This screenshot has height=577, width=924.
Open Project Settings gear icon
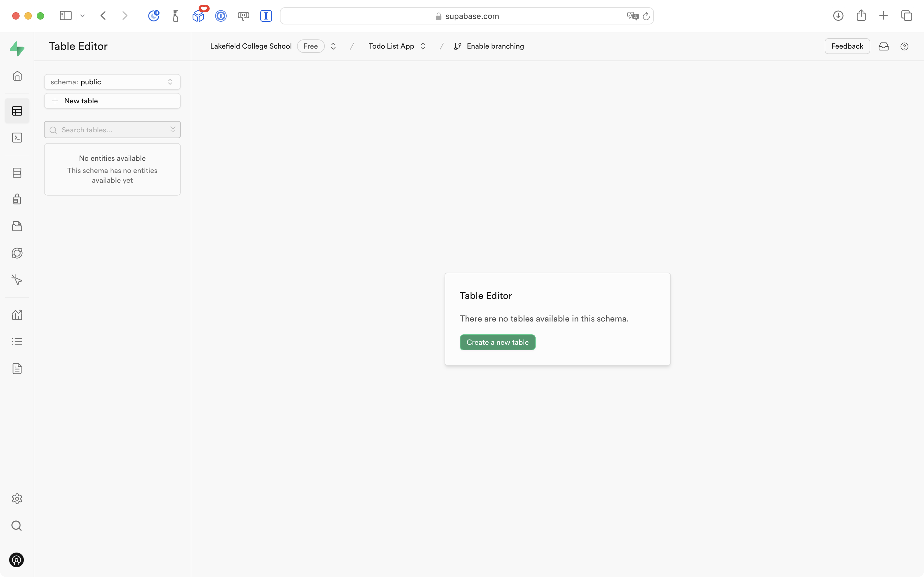point(17,499)
